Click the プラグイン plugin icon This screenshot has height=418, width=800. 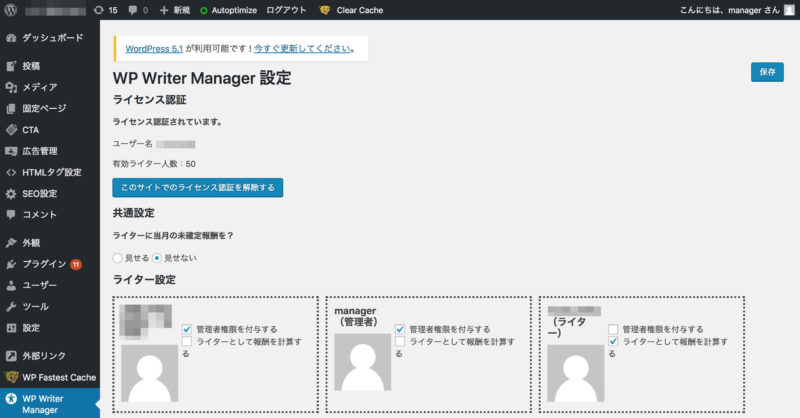[x=11, y=264]
